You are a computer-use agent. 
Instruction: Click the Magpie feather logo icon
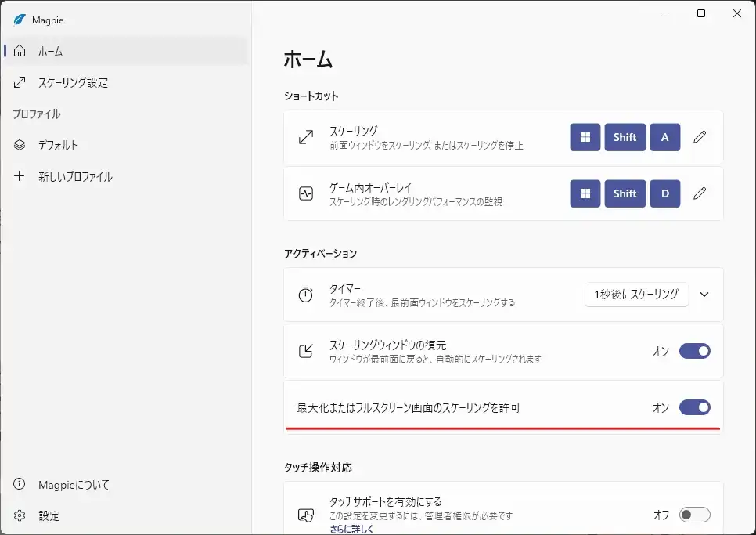point(20,20)
